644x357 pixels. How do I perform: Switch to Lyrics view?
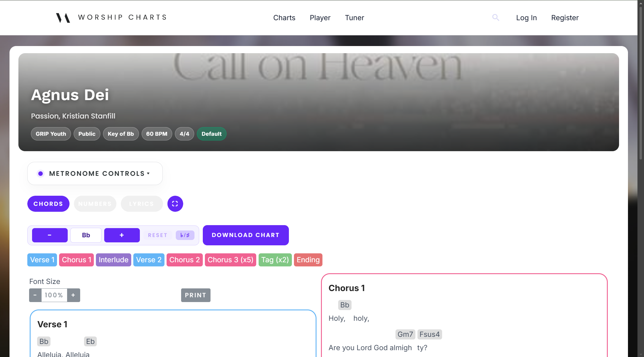click(142, 204)
